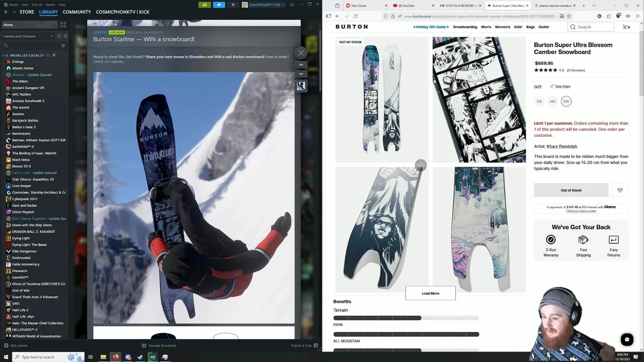Screen dimensions: 644x362
Task: Click Steam back navigation arrow
Action: coord(6,12)
